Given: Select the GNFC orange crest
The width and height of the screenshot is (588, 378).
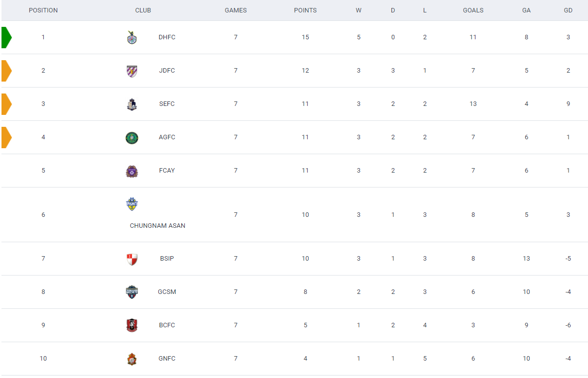Looking at the screenshot, I should [x=131, y=359].
